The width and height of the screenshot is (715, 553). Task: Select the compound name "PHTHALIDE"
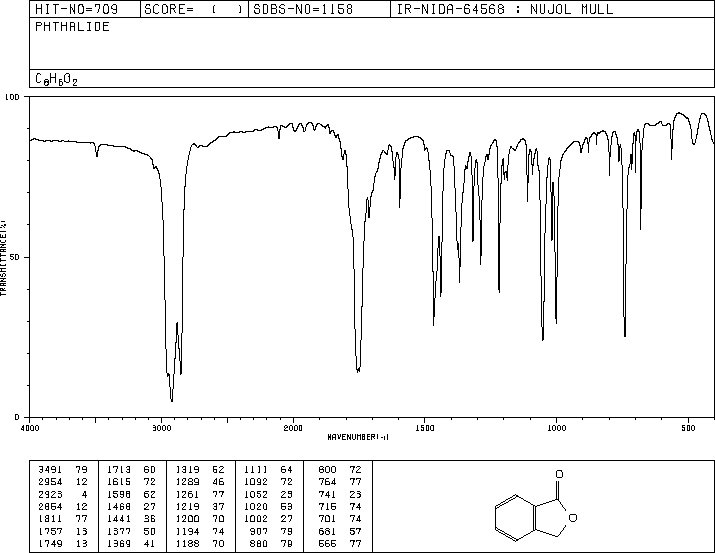(72, 27)
